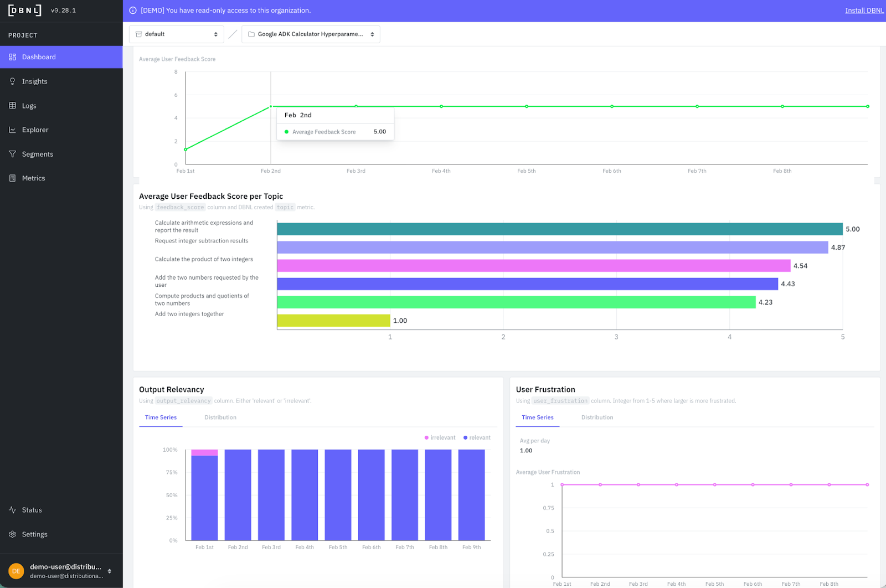Toggle irrelevant series in legend
886x588 pixels.
pyautogui.click(x=440, y=437)
